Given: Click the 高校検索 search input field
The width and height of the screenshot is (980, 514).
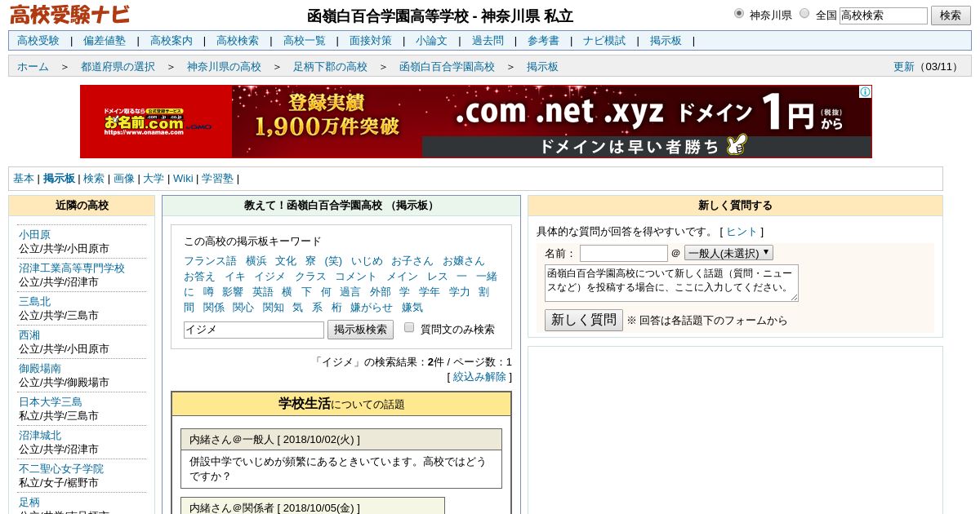Looking at the screenshot, I should pyautogui.click(x=884, y=16).
